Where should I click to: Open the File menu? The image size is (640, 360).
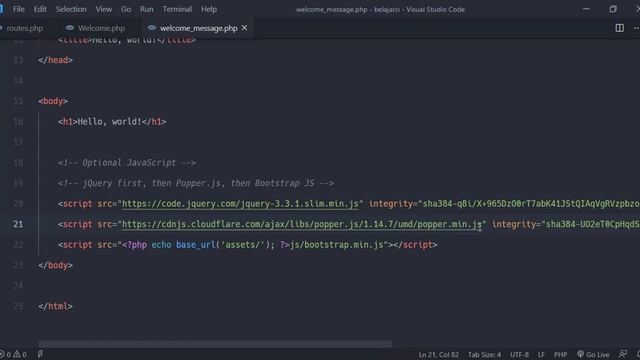tap(18, 9)
